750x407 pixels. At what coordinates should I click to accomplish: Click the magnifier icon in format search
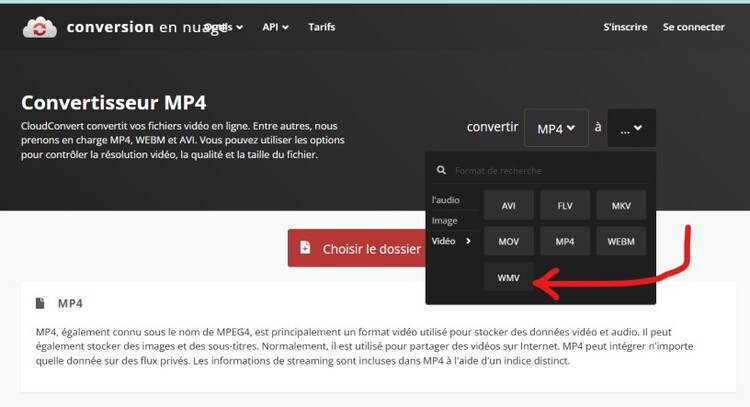pos(441,170)
